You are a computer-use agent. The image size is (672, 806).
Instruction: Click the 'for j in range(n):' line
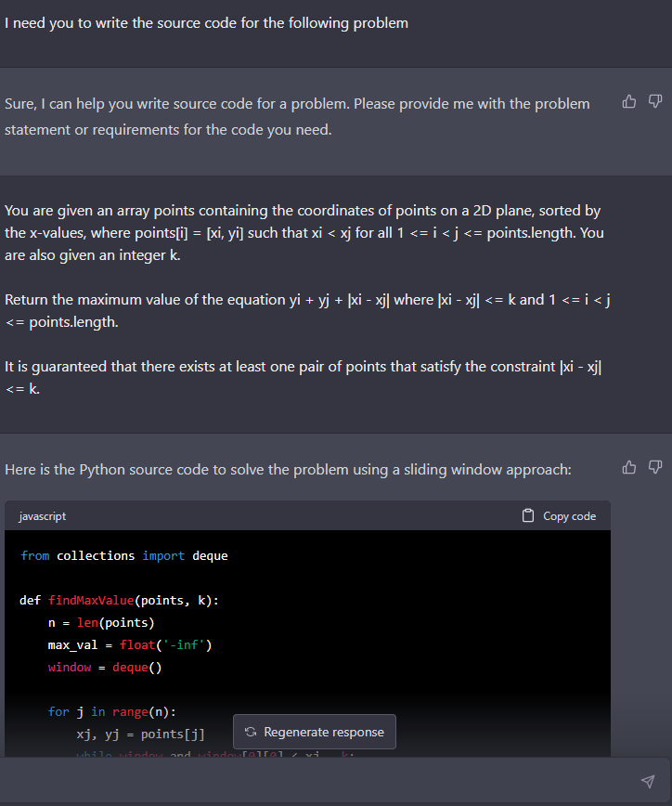coord(111,711)
